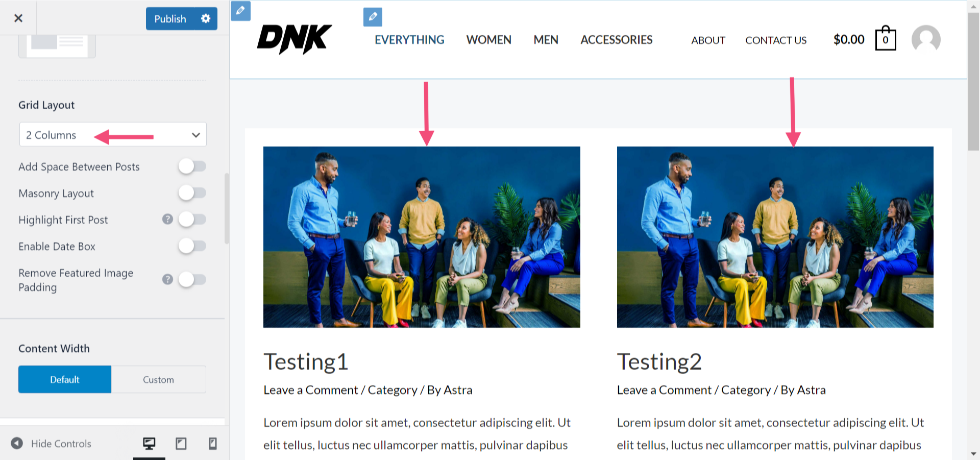The image size is (980, 460).
Task: Enable Add Space Between Posts
Action: point(192,166)
